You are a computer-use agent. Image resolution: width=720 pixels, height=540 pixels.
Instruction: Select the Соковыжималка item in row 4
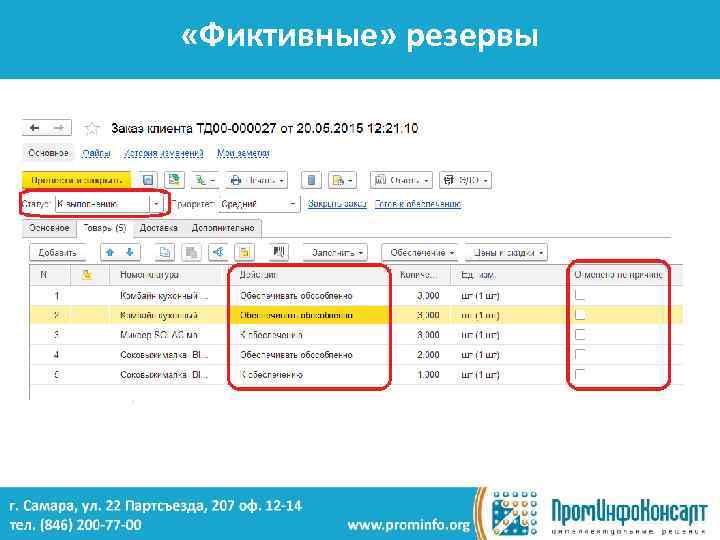(x=164, y=355)
